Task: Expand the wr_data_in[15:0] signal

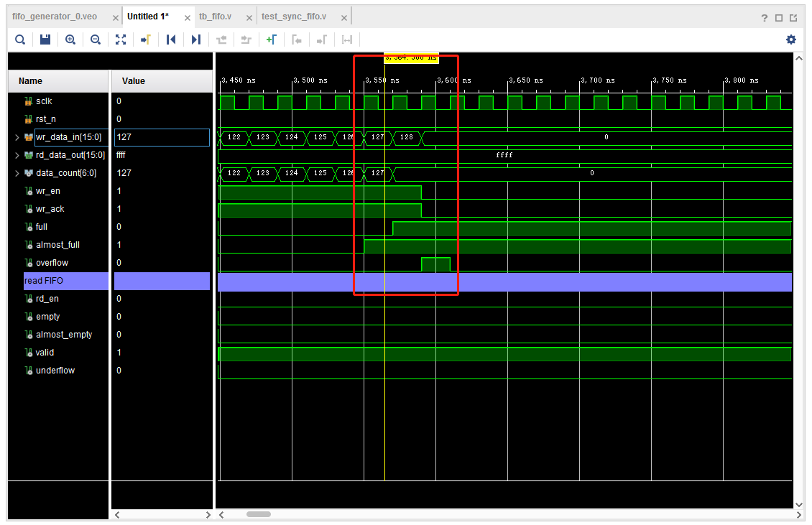Action: [x=16, y=136]
